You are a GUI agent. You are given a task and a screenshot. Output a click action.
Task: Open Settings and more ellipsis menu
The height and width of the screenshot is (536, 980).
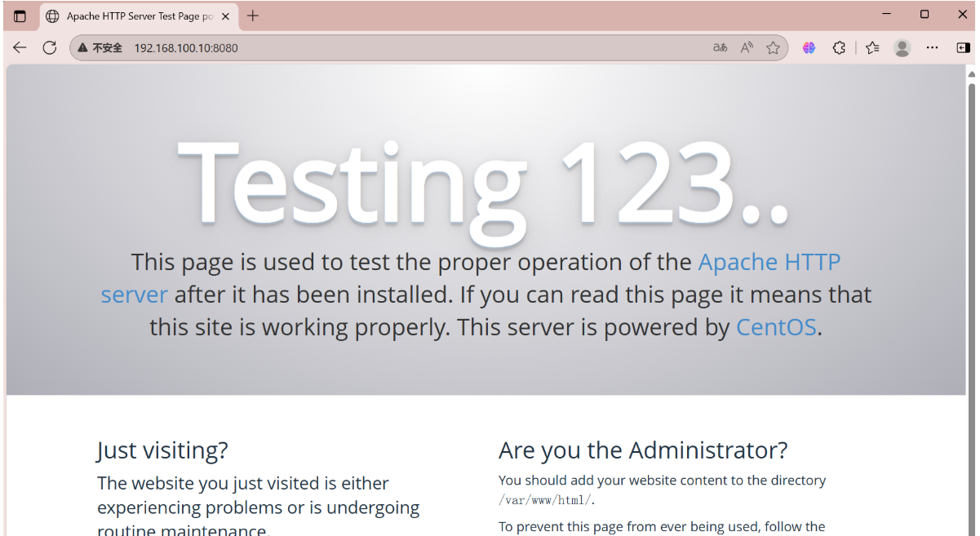click(x=933, y=48)
